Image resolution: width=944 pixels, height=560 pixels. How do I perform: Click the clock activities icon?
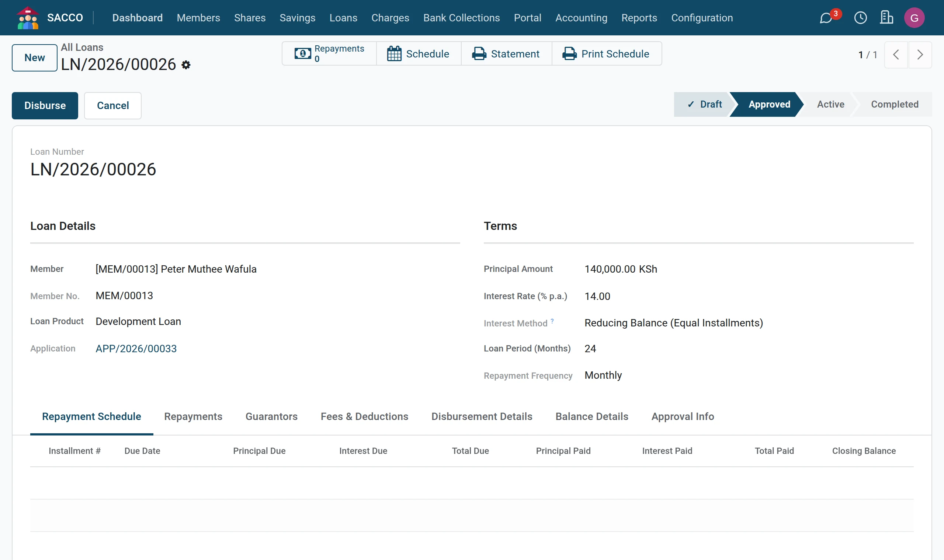point(861,18)
